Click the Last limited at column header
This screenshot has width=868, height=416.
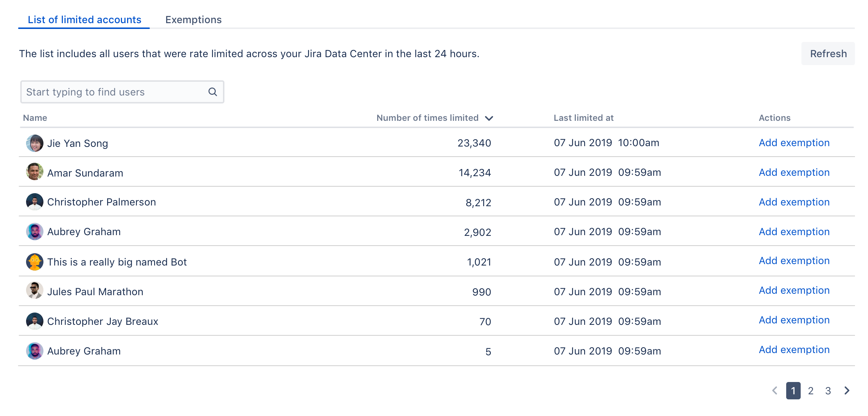(x=583, y=118)
